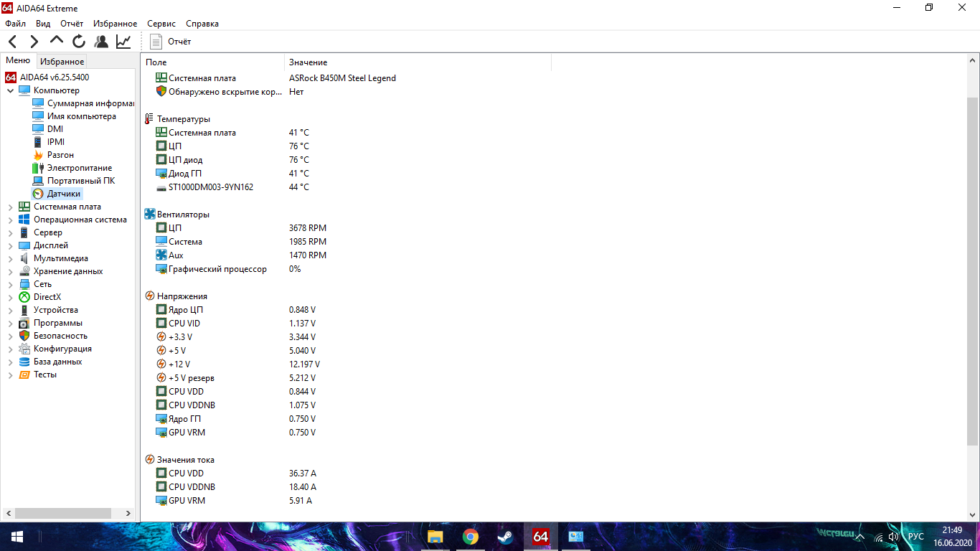Switch to the Меню tab
The width and height of the screenshot is (980, 551).
18,61
